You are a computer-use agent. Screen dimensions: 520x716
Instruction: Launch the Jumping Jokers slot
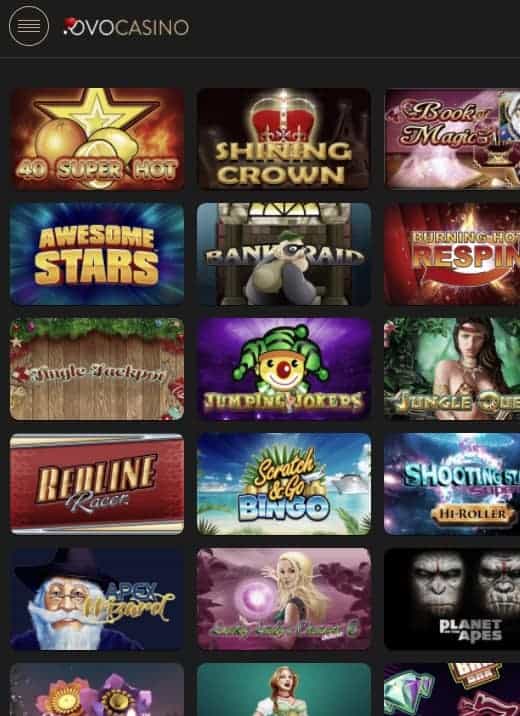[x=284, y=369]
